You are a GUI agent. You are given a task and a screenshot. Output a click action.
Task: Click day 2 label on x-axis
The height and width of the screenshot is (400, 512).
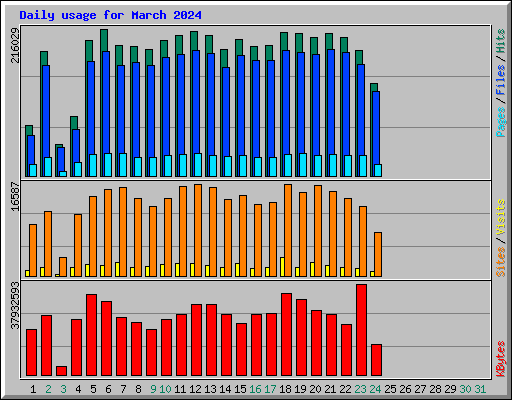pyautogui.click(x=48, y=389)
